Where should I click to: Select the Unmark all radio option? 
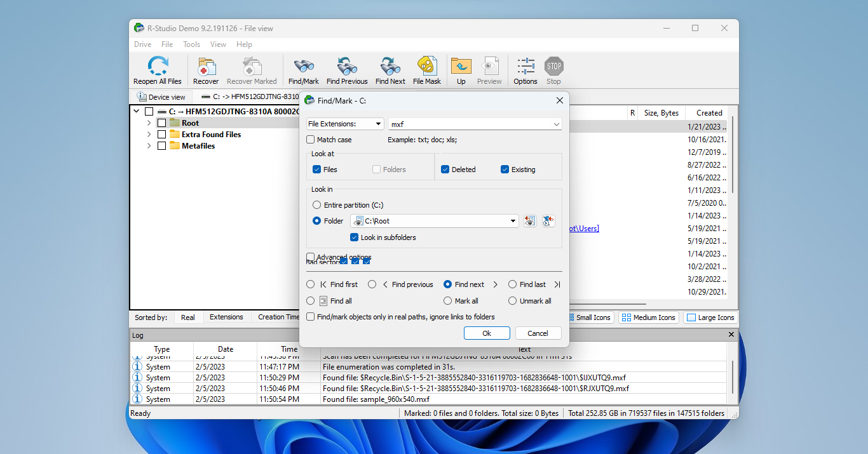(513, 301)
